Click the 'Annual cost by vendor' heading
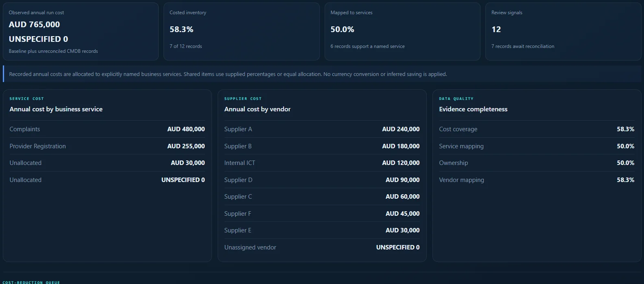This screenshot has width=644, height=284. [x=257, y=109]
